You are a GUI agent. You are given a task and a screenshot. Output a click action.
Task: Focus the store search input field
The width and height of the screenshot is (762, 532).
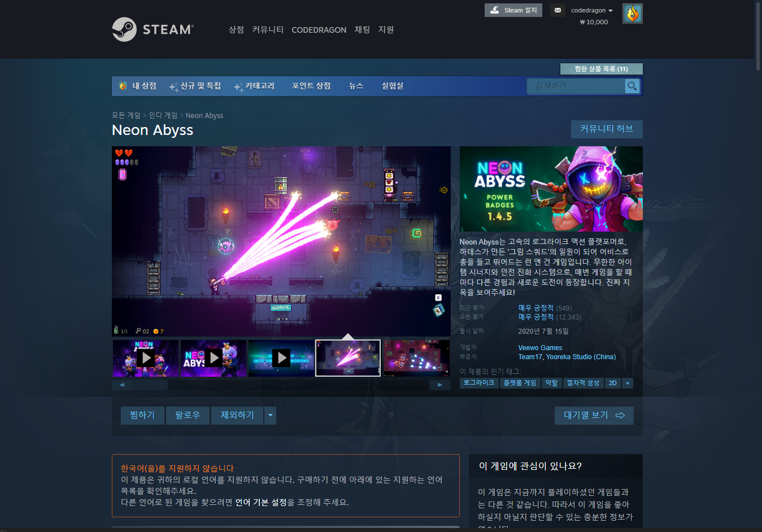click(x=576, y=86)
